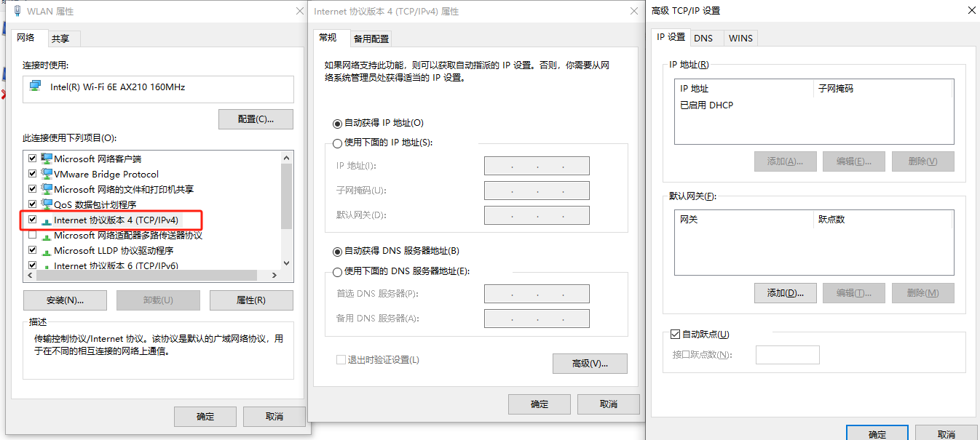Toggle Internet 协议版本 4 checkbox

(32, 220)
